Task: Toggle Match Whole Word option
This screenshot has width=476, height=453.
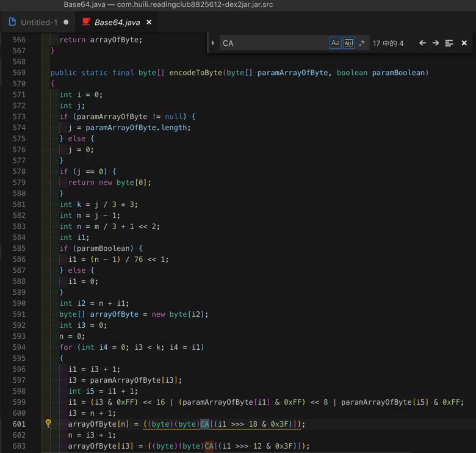Action: [348, 43]
